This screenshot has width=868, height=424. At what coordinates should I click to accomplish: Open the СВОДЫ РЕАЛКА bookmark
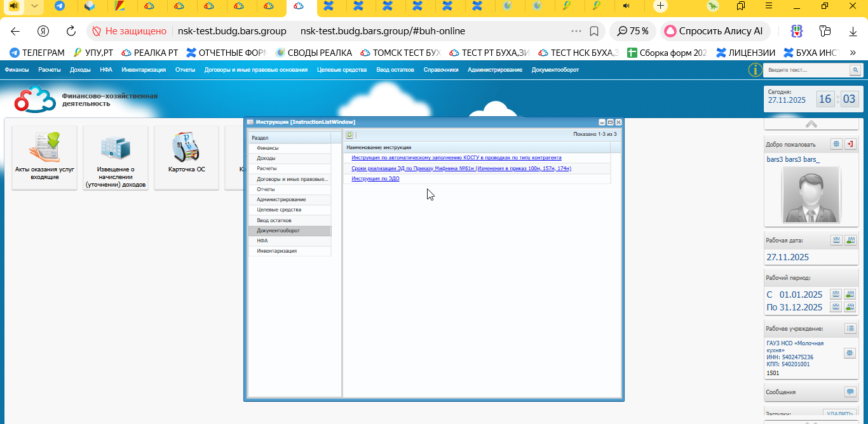(313, 53)
